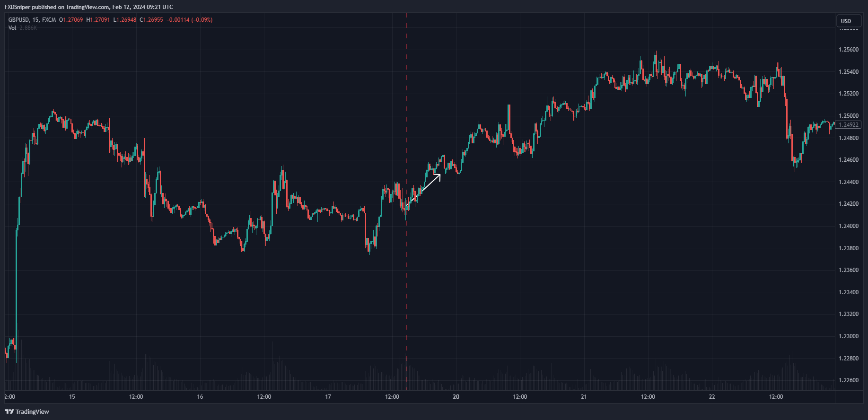Click the FXCM exchange label in the legend

pyautogui.click(x=49, y=20)
